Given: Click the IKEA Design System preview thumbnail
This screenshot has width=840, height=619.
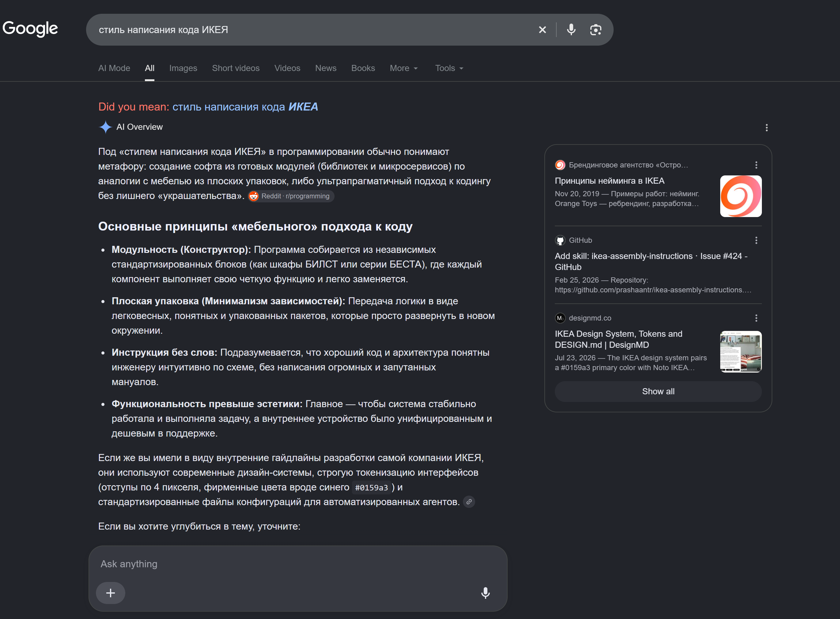Looking at the screenshot, I should pyautogui.click(x=741, y=351).
